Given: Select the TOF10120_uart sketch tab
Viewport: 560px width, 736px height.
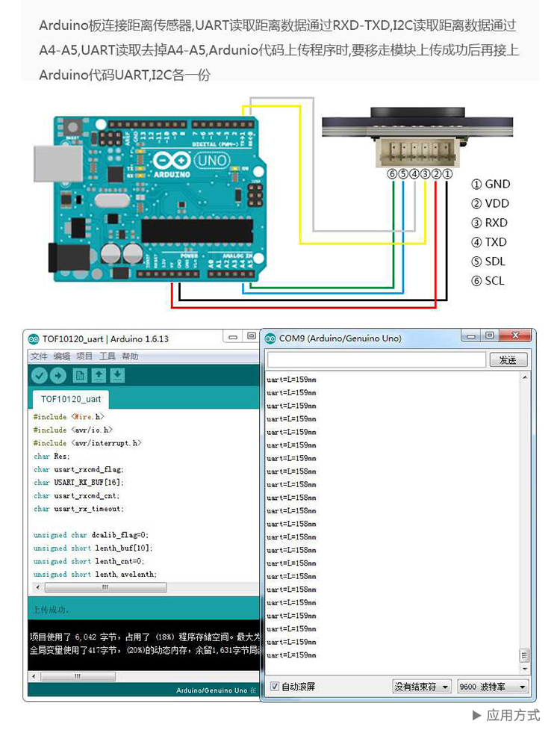Looking at the screenshot, I should click(71, 399).
